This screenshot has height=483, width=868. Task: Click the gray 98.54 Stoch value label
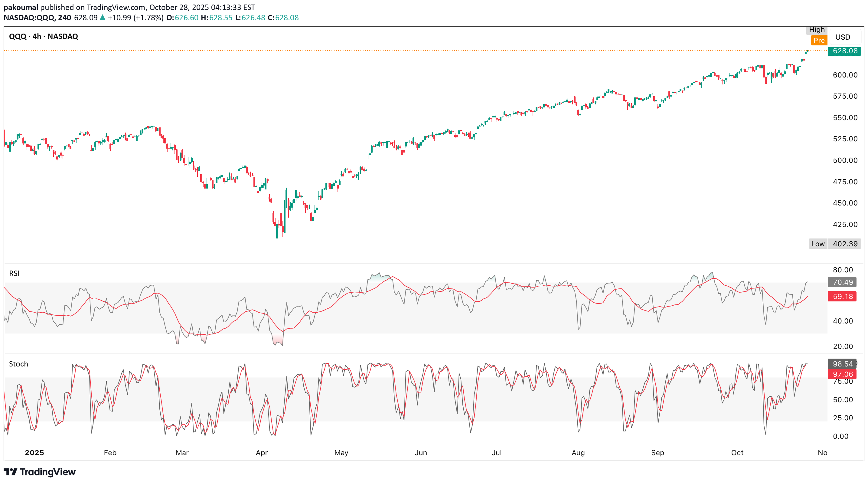coord(842,364)
